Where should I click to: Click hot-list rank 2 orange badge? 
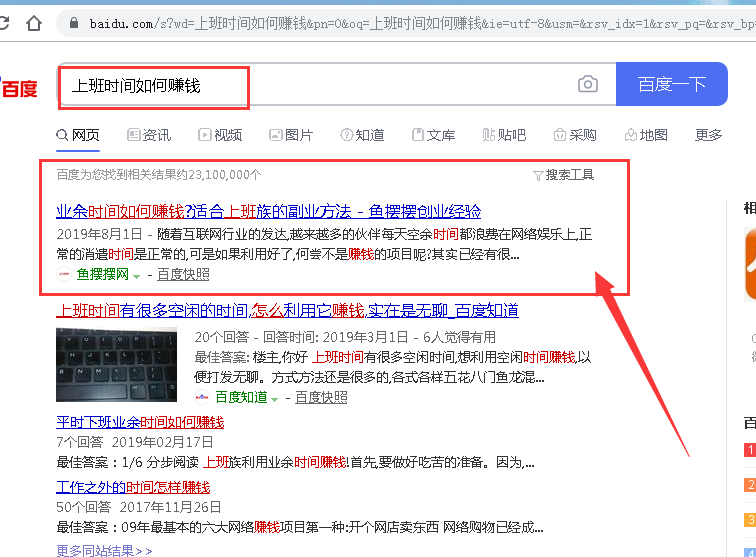pos(750,485)
